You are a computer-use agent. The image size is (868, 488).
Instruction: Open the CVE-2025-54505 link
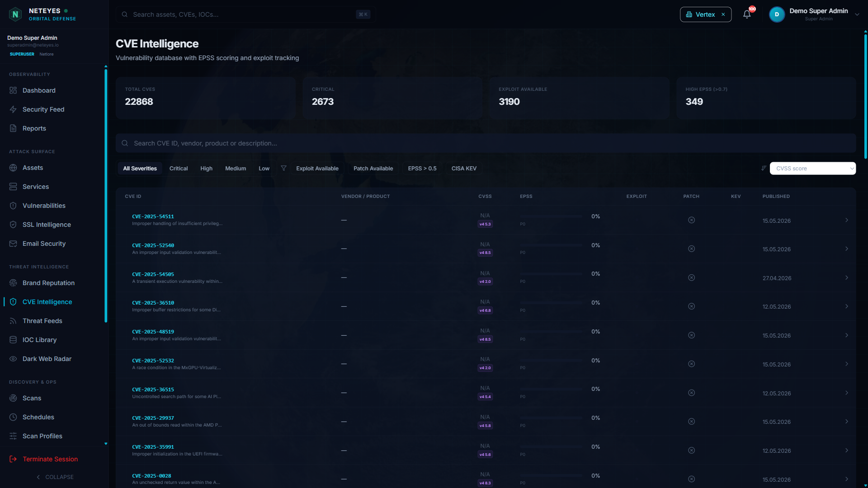pos(153,274)
